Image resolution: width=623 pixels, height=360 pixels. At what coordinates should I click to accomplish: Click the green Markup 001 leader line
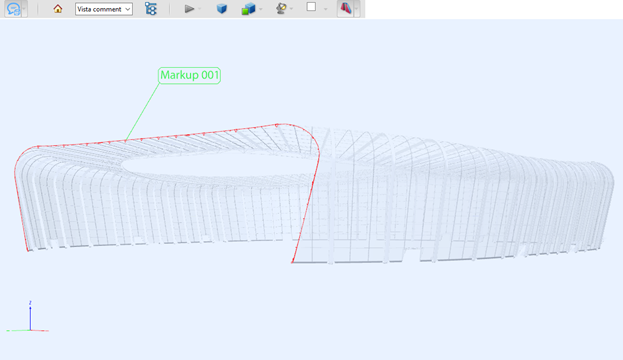click(x=142, y=112)
